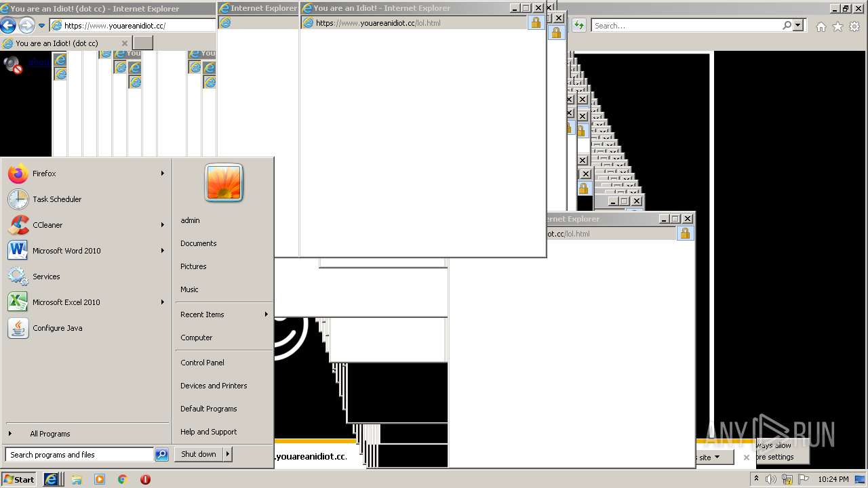Click the magnifier icon in the Search box
Viewport: 868px width, 488px height.
click(x=787, y=25)
